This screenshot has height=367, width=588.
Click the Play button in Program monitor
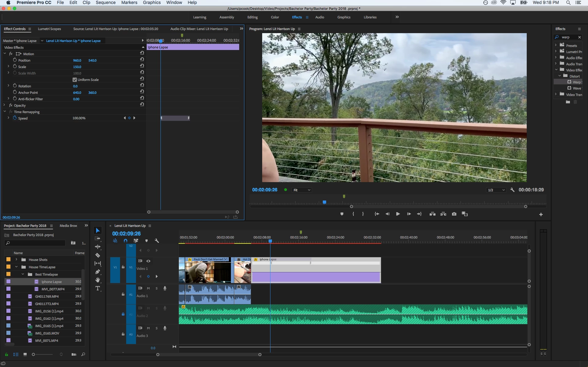coord(398,214)
